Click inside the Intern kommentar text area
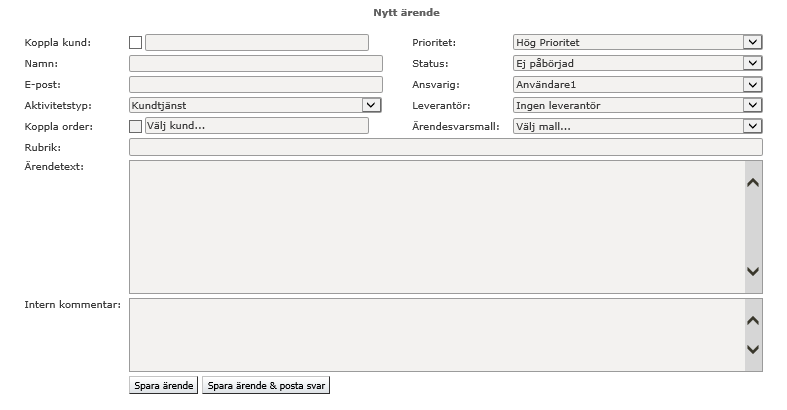The image size is (787, 410). click(x=436, y=335)
